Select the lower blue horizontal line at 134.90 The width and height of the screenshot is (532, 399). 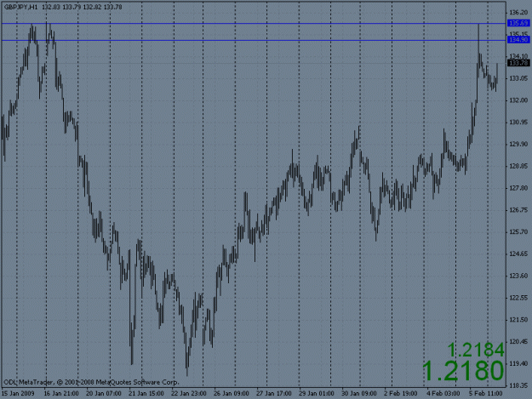coord(254,40)
